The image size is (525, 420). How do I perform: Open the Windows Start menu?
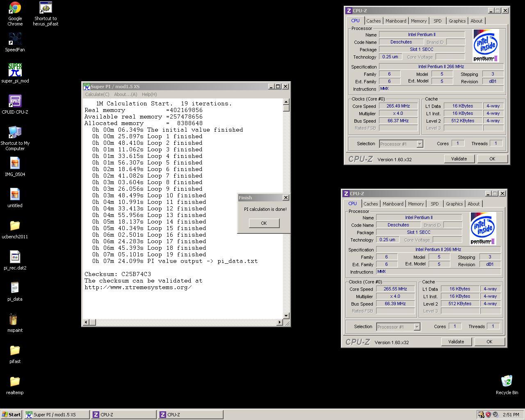click(11, 415)
